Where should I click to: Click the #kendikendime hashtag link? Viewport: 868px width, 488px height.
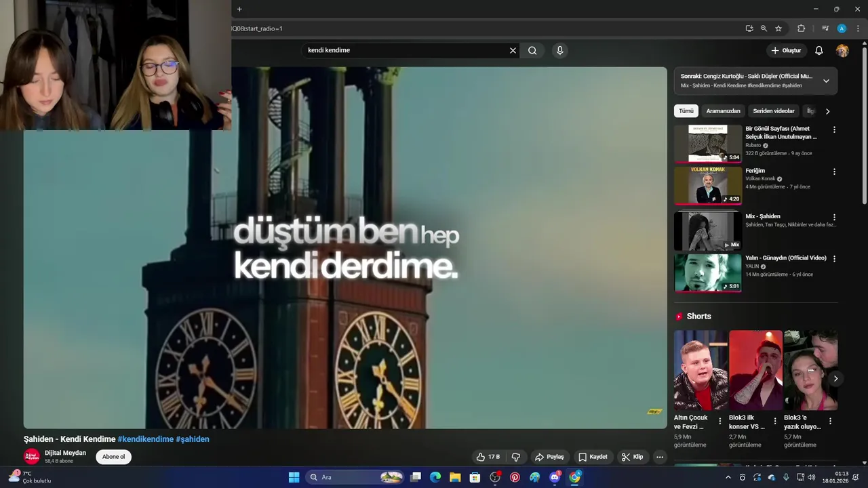(x=145, y=439)
